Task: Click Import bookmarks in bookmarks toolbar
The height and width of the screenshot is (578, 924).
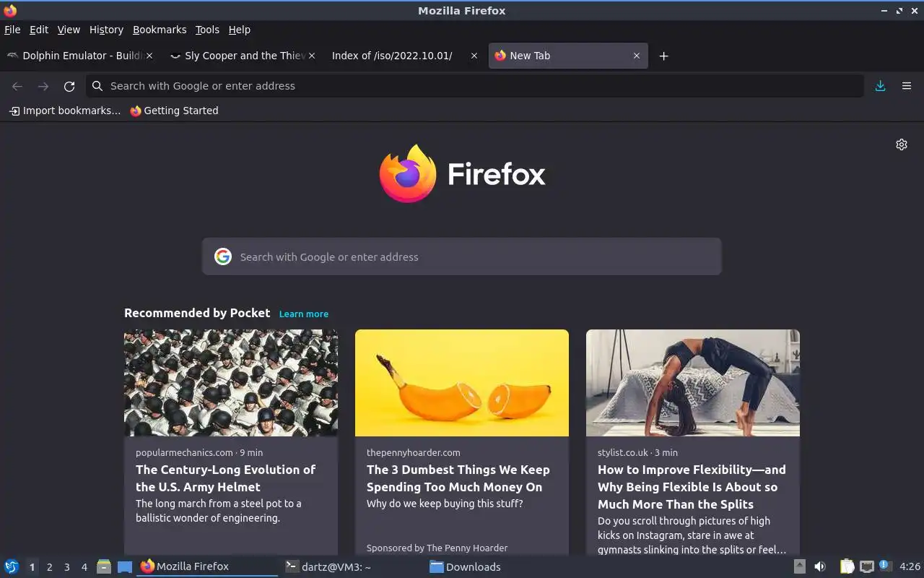Action: (x=65, y=111)
